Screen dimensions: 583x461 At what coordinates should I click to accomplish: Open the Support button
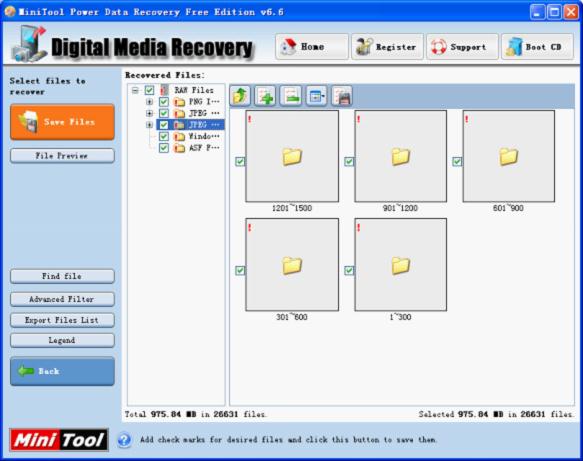462,46
